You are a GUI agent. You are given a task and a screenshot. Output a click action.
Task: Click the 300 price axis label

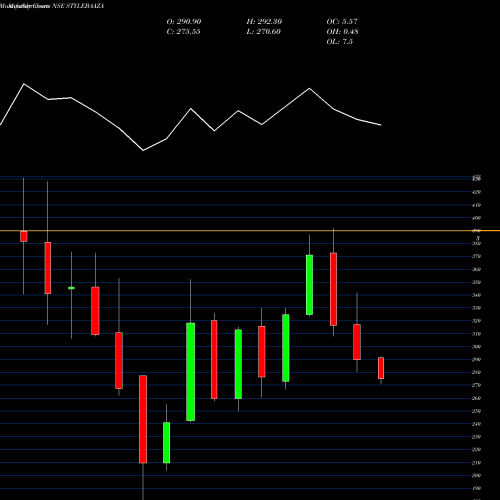(x=477, y=347)
